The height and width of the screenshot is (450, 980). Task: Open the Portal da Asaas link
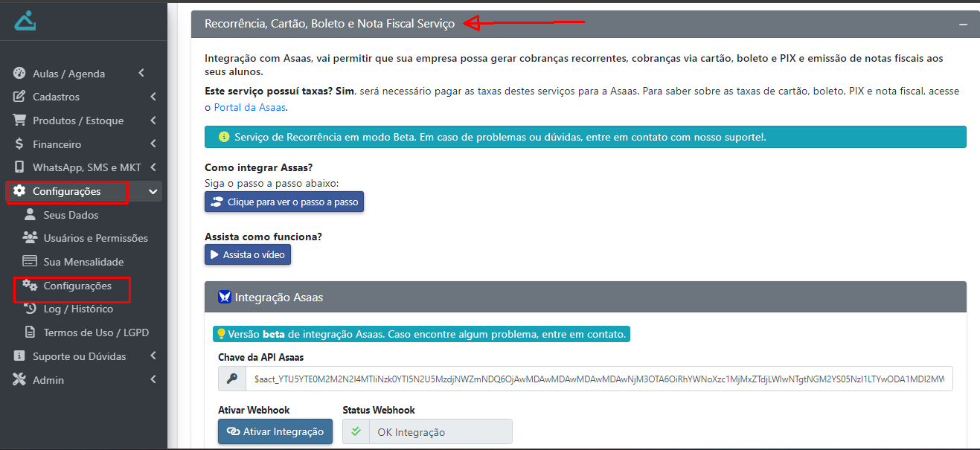[249, 107]
